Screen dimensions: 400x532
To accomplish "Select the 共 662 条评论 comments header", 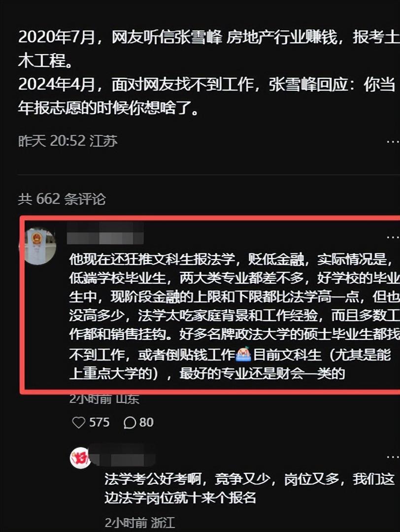I will (62, 199).
